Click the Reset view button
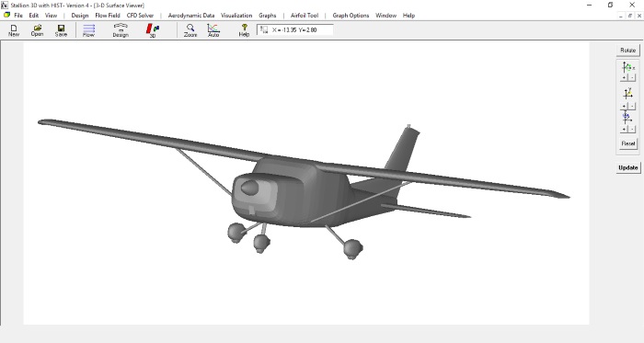 tap(628, 143)
